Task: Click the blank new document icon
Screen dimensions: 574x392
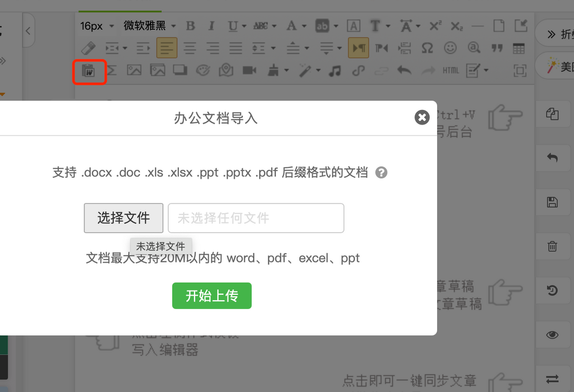Action: click(499, 26)
